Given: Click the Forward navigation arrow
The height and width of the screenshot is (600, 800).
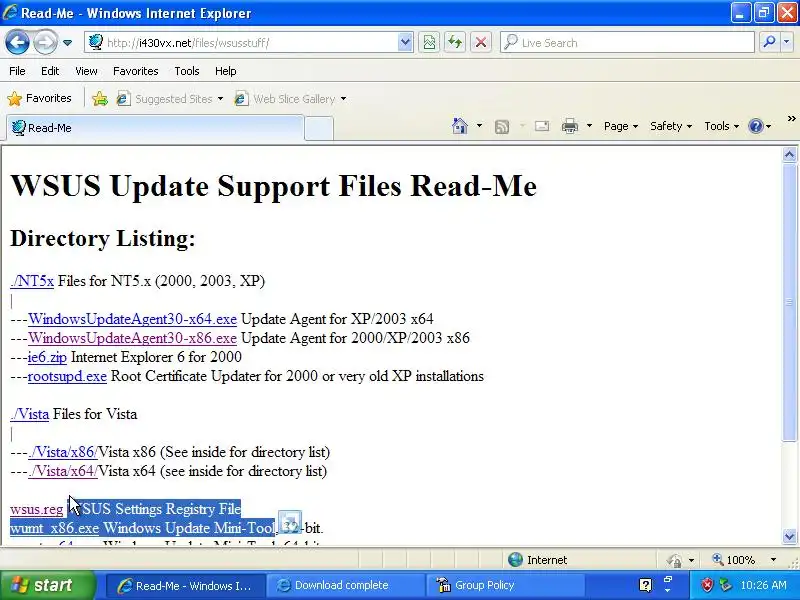Looking at the screenshot, I should (x=45, y=42).
